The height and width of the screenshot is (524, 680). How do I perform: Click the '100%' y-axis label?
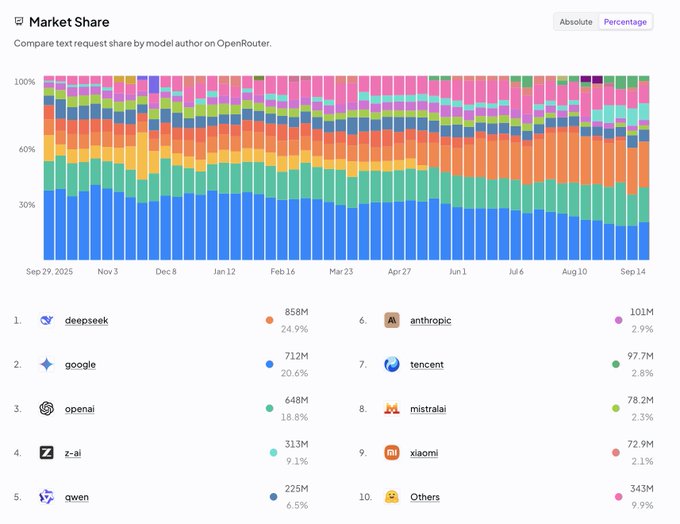25,82
